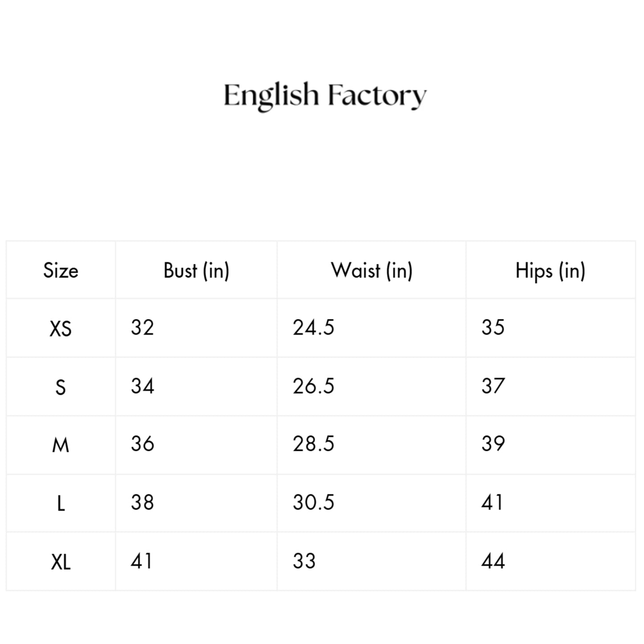Click the English Factory brand title
Viewport: 644px width, 644px height.
pyautogui.click(x=325, y=95)
